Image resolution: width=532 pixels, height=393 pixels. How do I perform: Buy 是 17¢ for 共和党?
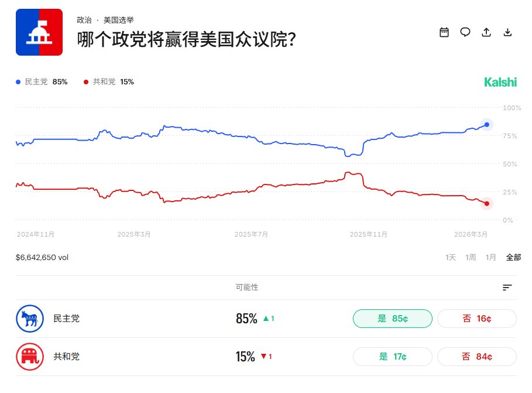pos(392,356)
